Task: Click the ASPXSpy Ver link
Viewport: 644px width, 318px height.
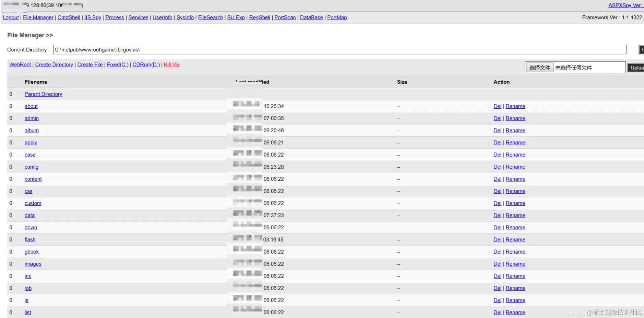Action: point(625,5)
